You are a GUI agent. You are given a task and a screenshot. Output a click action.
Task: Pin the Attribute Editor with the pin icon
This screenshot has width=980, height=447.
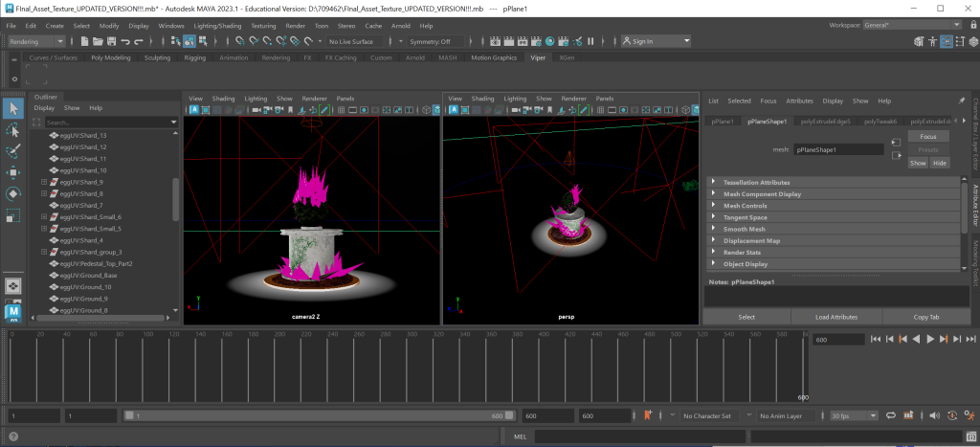pos(961,101)
